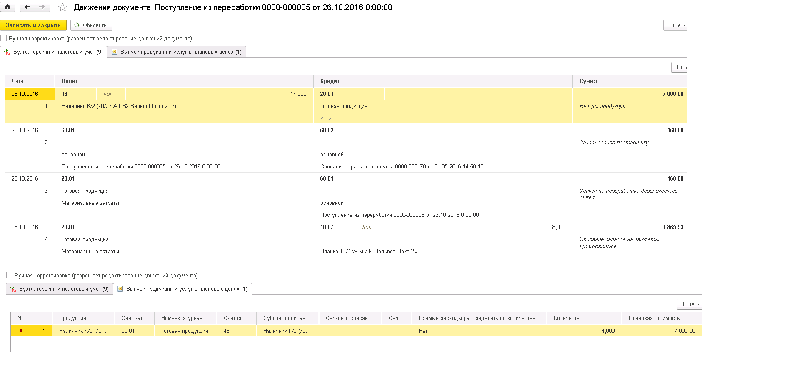Select the posting with sum 1 000,00
The height and width of the screenshot is (368, 800).
(x=346, y=239)
